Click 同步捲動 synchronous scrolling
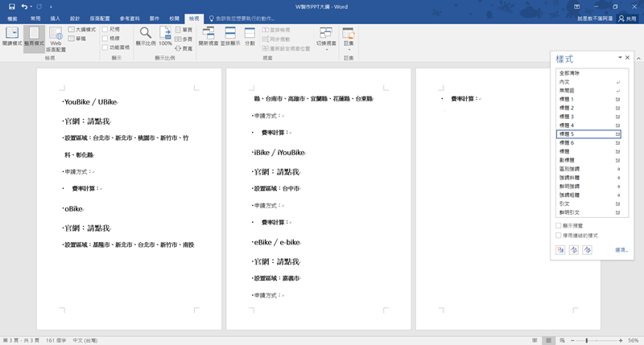 (276, 39)
